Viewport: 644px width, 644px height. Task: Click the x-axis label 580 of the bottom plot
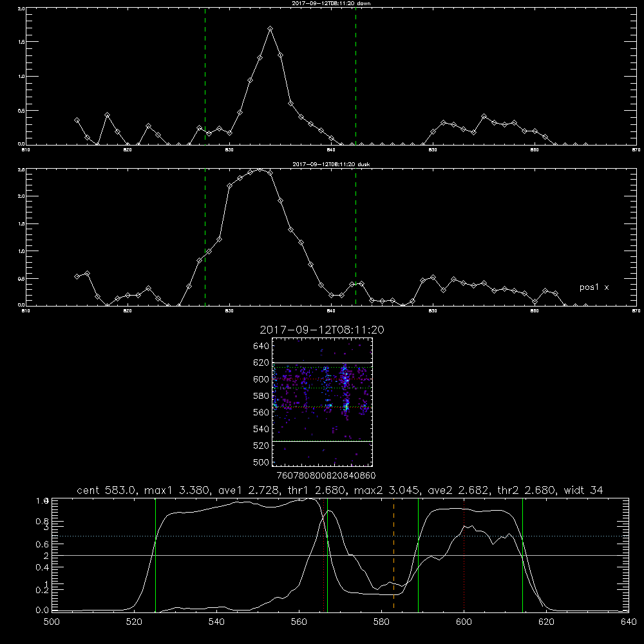tap(381, 622)
